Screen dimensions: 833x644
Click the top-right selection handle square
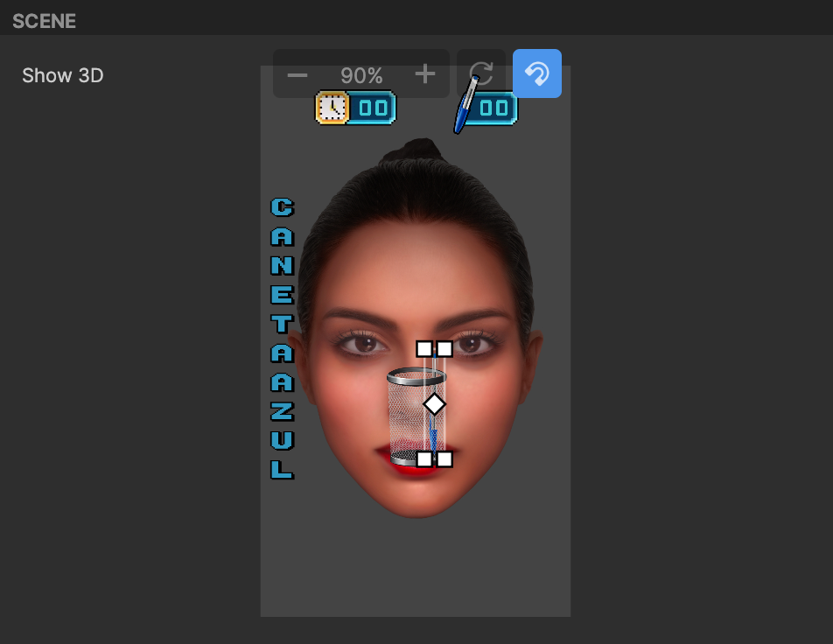click(444, 349)
